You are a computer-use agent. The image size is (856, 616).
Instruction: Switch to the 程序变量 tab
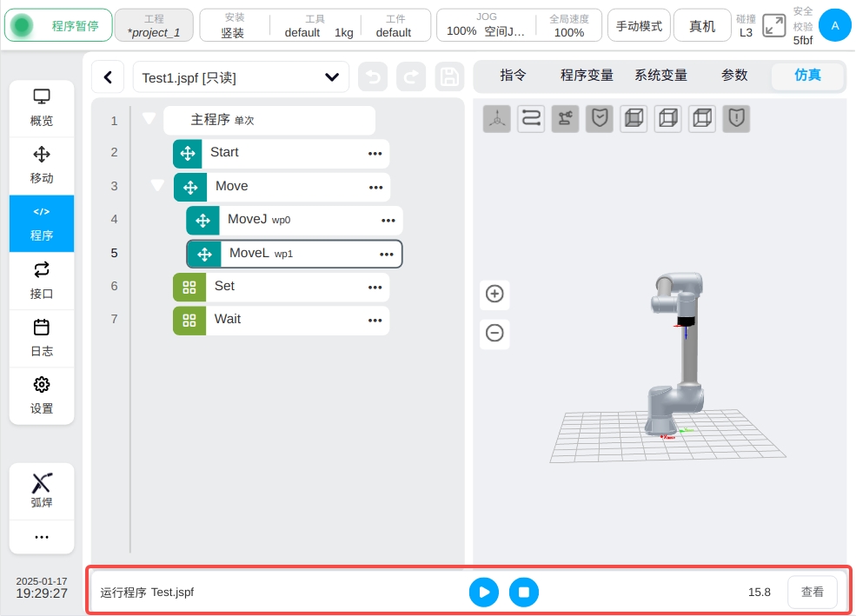(587, 76)
